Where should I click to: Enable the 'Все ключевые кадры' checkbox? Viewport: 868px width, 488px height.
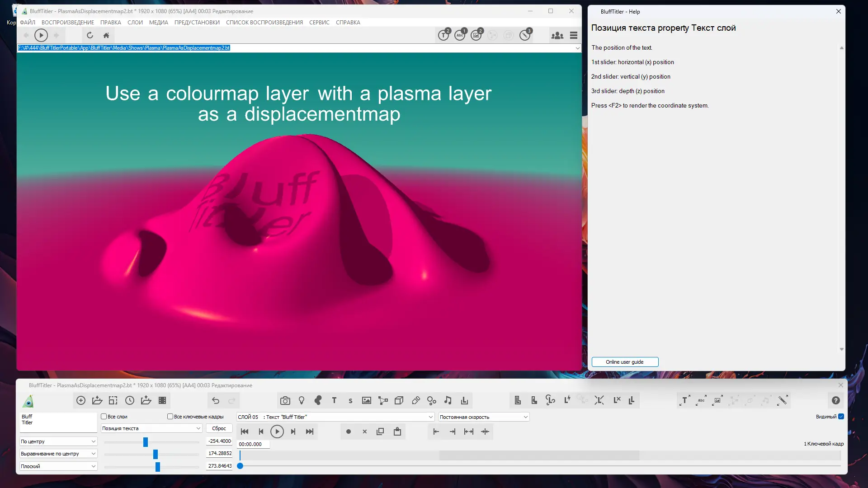point(170,417)
